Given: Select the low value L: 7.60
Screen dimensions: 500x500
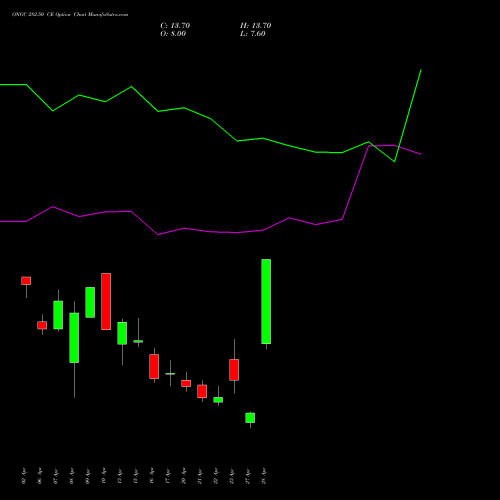Looking at the screenshot, I should (x=253, y=34).
